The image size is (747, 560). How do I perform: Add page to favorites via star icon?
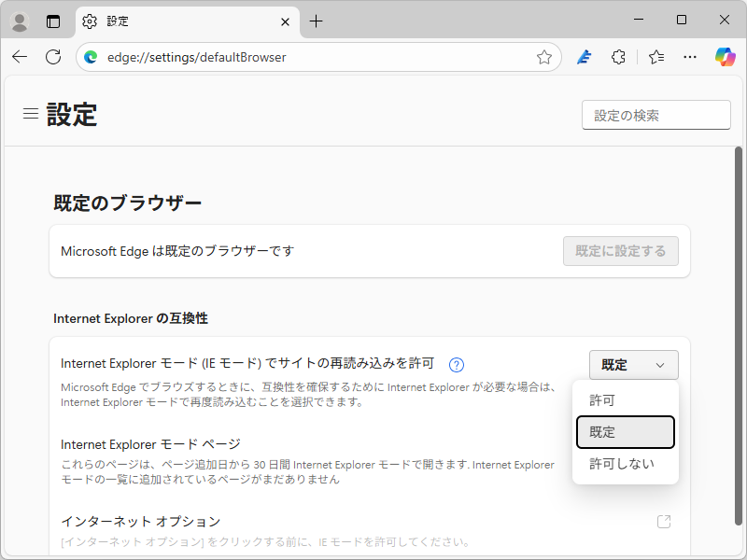coord(544,57)
